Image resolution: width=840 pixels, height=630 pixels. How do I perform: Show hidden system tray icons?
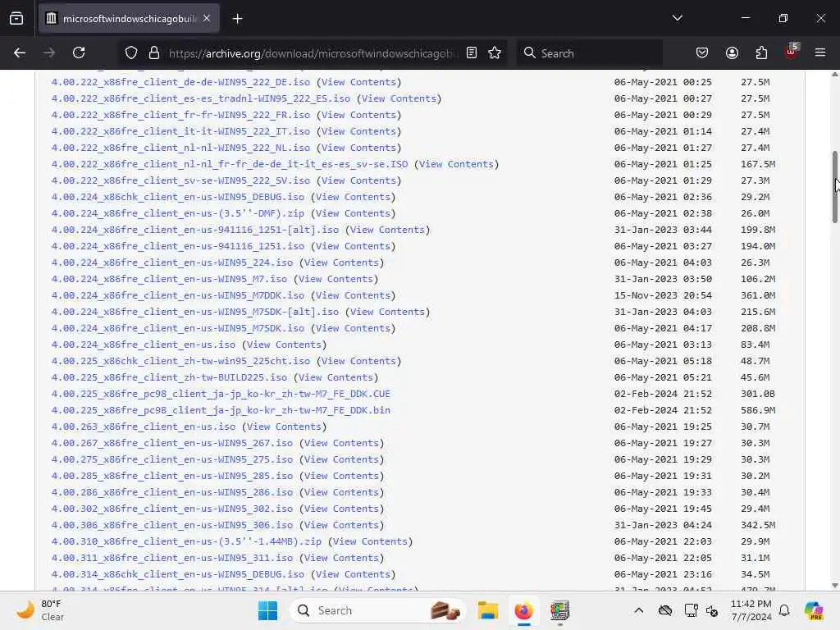tap(638, 610)
